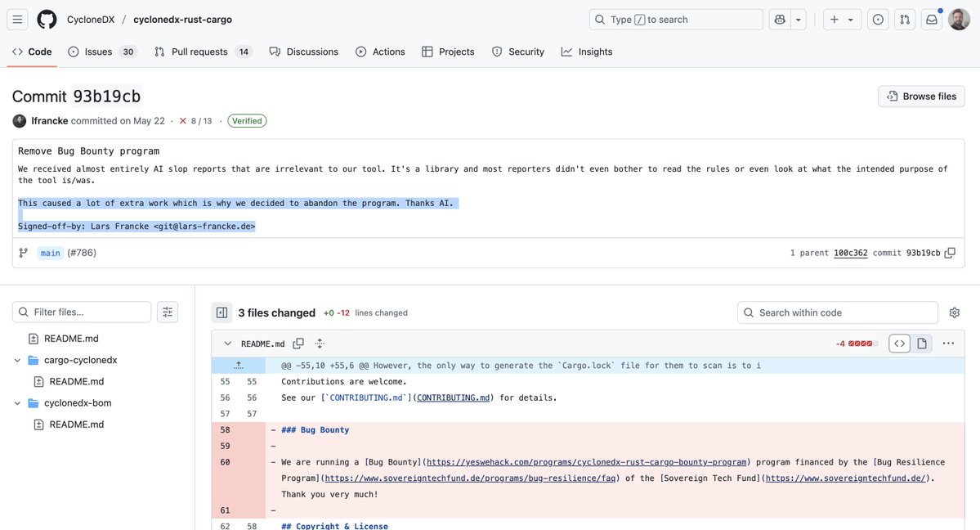Open the notifications inbox
Image resolution: width=980 pixels, height=530 pixels.
tap(932, 20)
